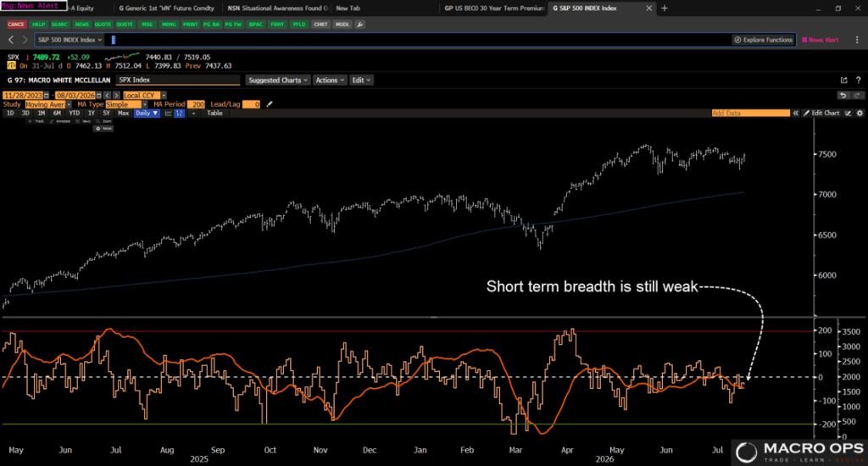
Task: Open the end date calendar picker
Action: (x=98, y=96)
